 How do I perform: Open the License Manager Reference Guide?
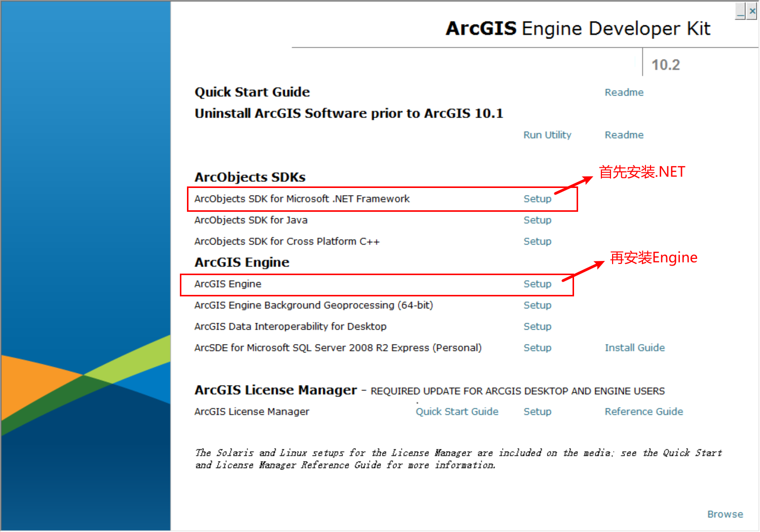[643, 411]
